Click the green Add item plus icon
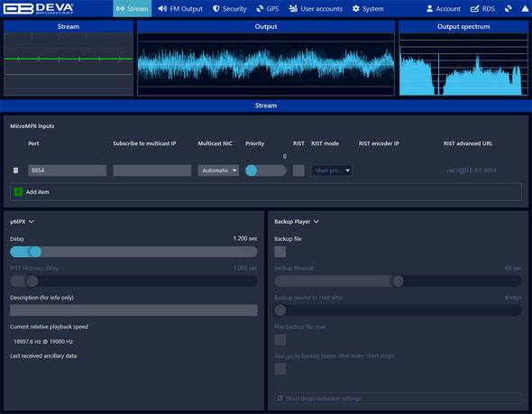The height and width of the screenshot is (414, 532). 18,192
